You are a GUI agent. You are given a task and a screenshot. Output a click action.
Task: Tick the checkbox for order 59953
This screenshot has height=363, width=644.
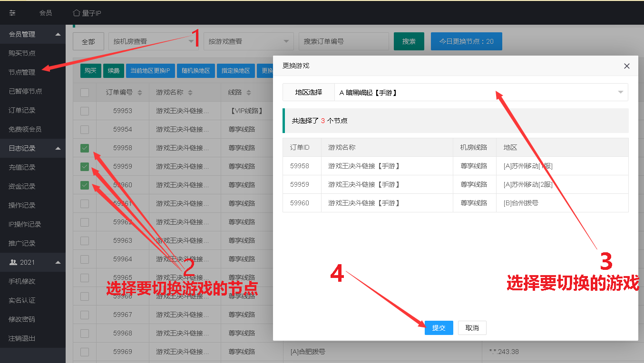[x=85, y=111]
